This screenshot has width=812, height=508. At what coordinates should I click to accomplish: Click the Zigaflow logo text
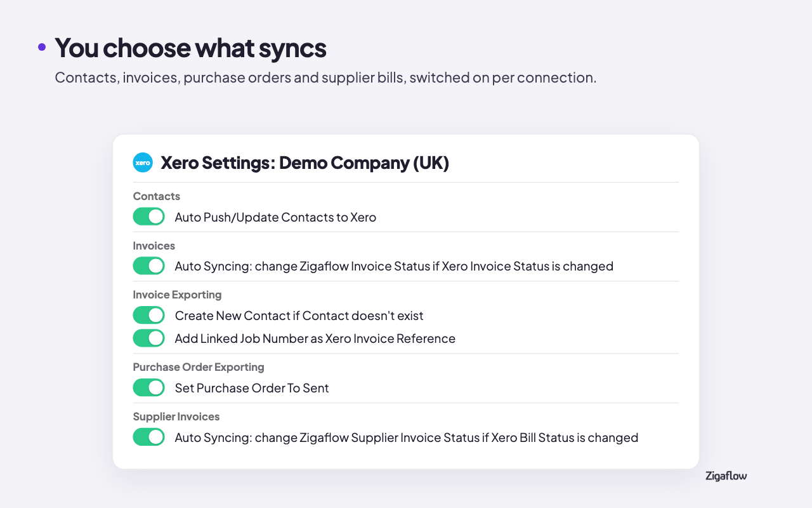[726, 476]
